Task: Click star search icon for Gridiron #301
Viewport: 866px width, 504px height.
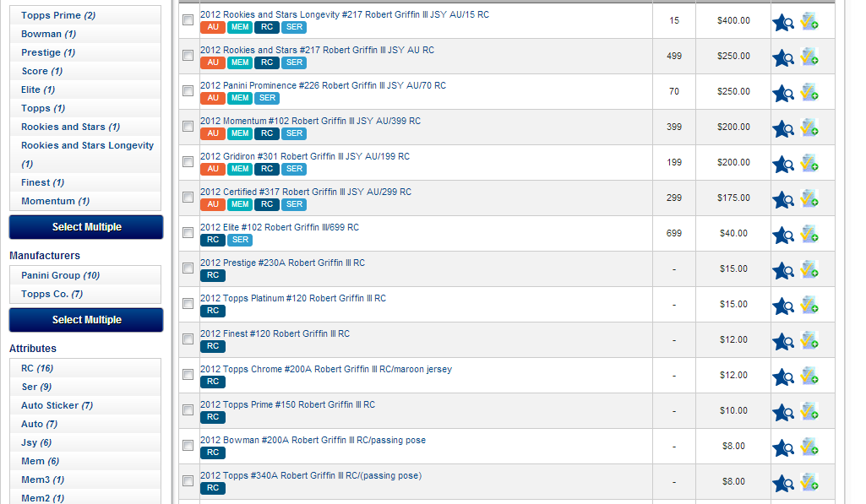Action: pos(783,165)
